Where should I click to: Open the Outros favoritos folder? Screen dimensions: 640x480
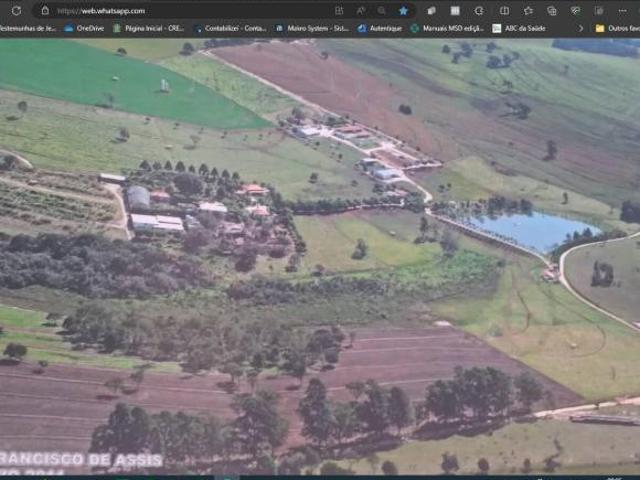pos(617,28)
